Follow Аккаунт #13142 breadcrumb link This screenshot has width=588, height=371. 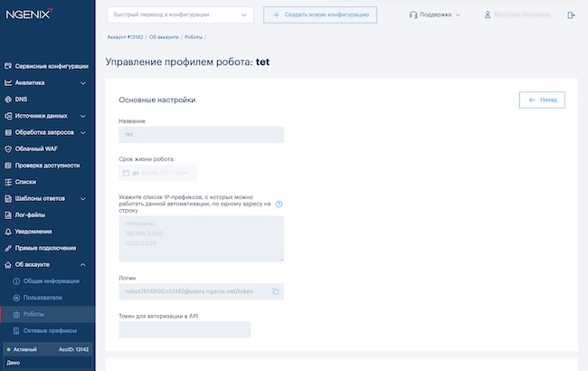pos(125,37)
